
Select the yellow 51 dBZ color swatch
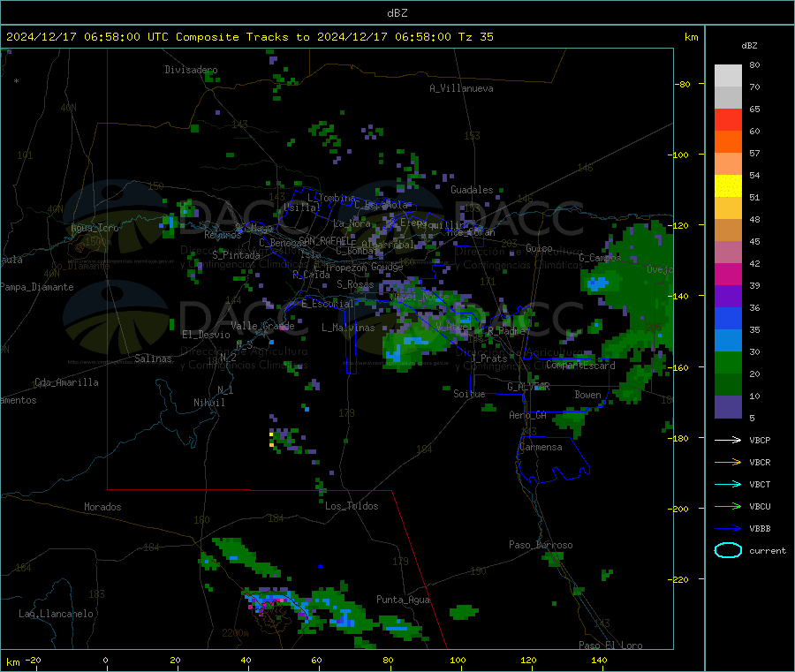coord(728,186)
